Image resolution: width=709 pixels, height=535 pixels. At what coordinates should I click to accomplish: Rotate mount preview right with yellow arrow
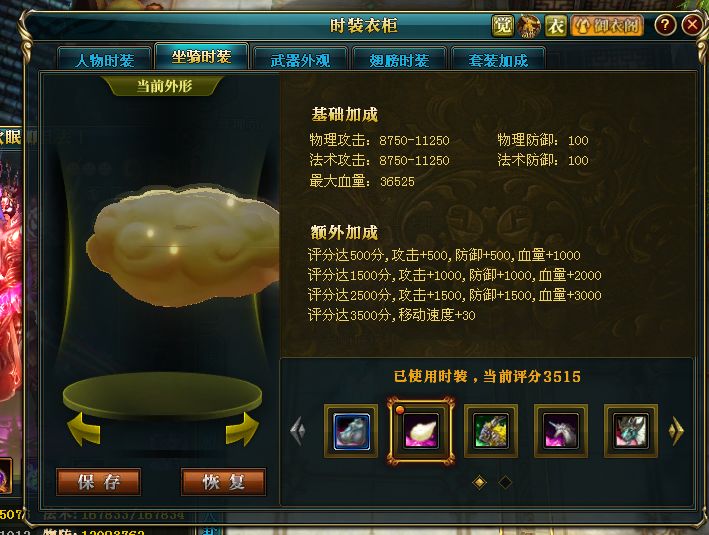point(242,428)
